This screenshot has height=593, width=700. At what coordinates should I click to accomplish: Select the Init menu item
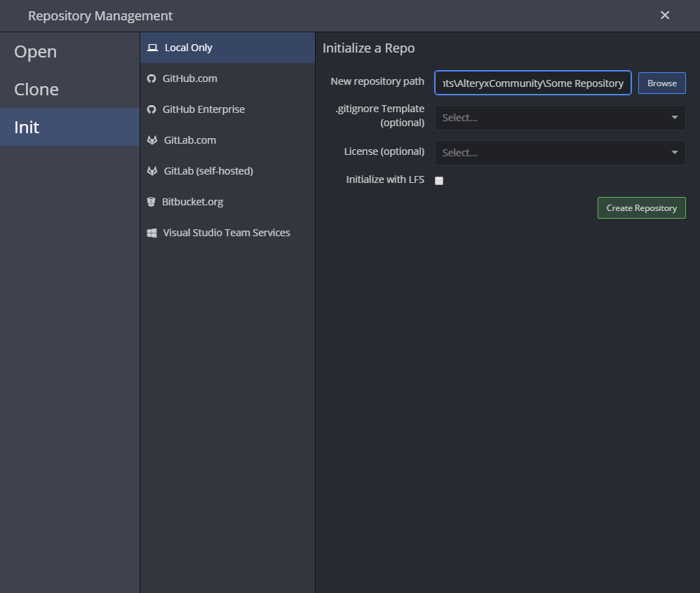click(25, 127)
